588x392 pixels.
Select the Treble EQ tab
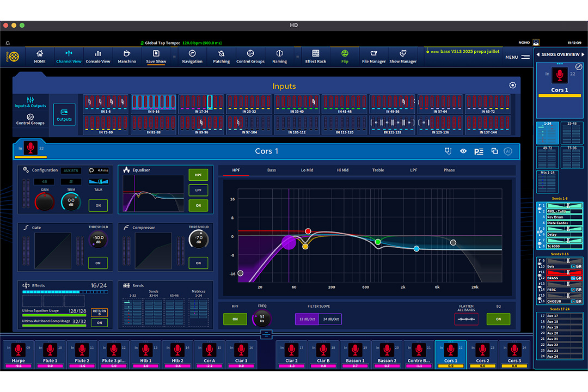(378, 170)
